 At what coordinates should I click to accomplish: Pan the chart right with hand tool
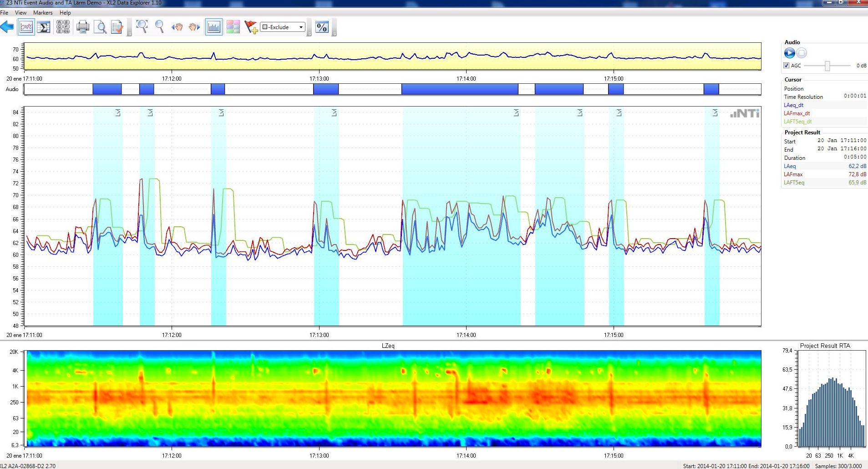[x=194, y=27]
